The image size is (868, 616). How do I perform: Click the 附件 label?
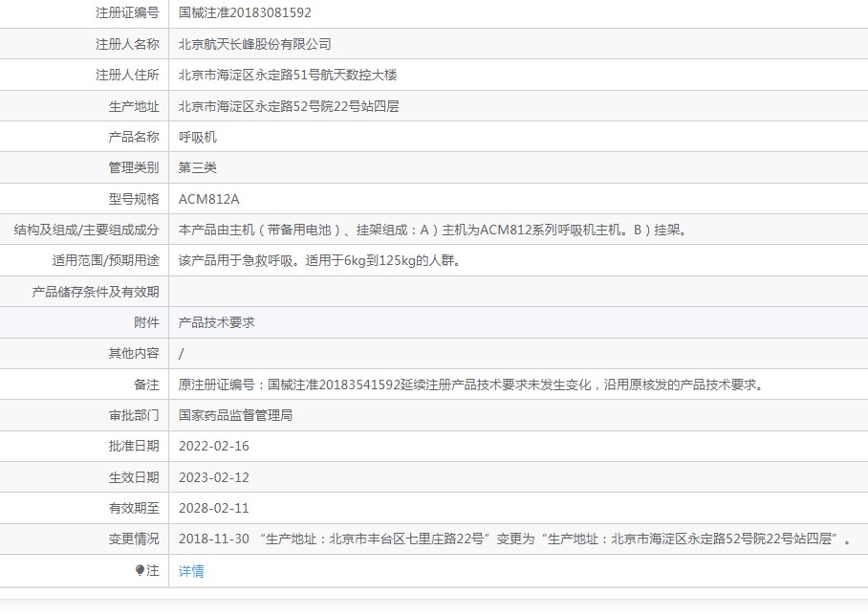pyautogui.click(x=146, y=322)
